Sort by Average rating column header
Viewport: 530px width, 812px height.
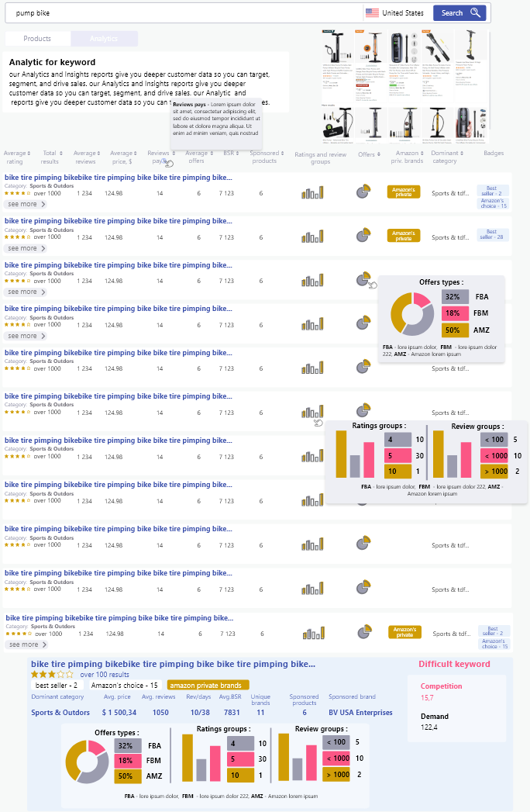[x=15, y=157]
